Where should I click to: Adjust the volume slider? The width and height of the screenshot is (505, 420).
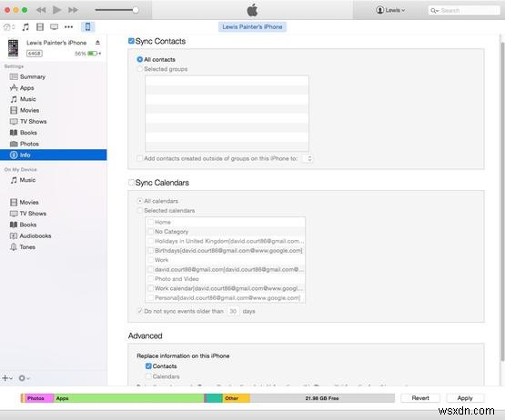pyautogui.click(x=117, y=10)
